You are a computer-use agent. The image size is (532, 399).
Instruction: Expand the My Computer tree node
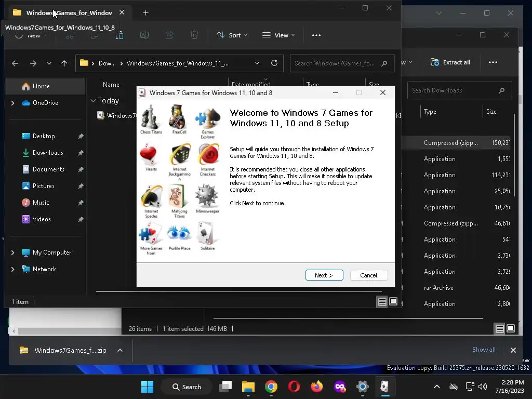point(13,252)
